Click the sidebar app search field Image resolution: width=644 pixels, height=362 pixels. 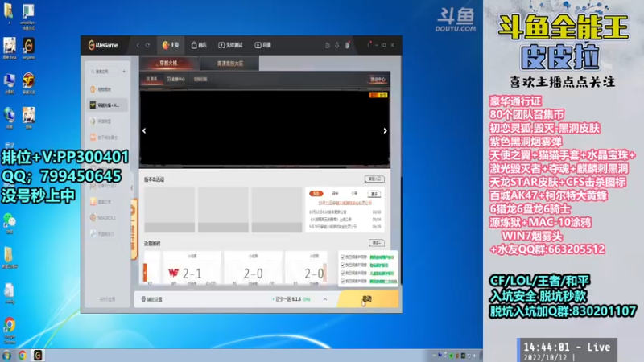point(105,72)
